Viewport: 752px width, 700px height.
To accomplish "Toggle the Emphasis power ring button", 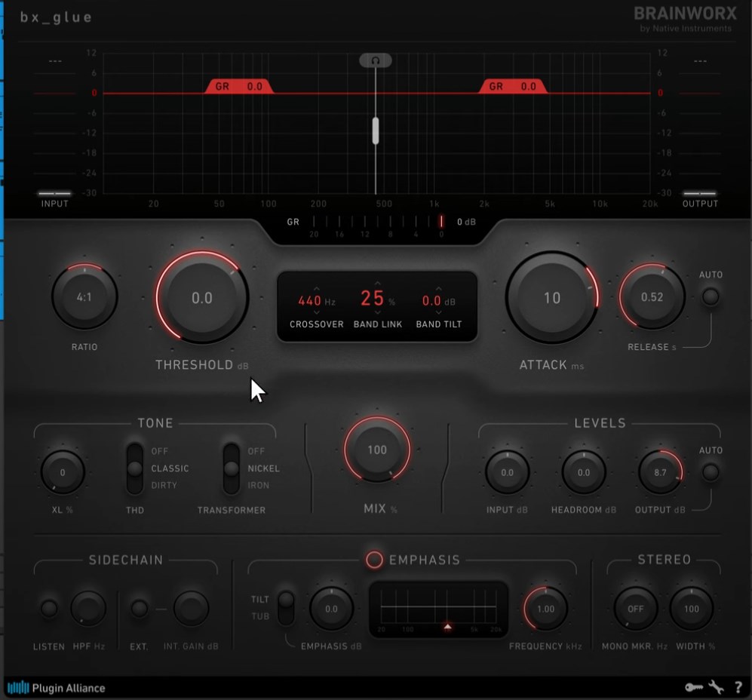I will pyautogui.click(x=374, y=560).
